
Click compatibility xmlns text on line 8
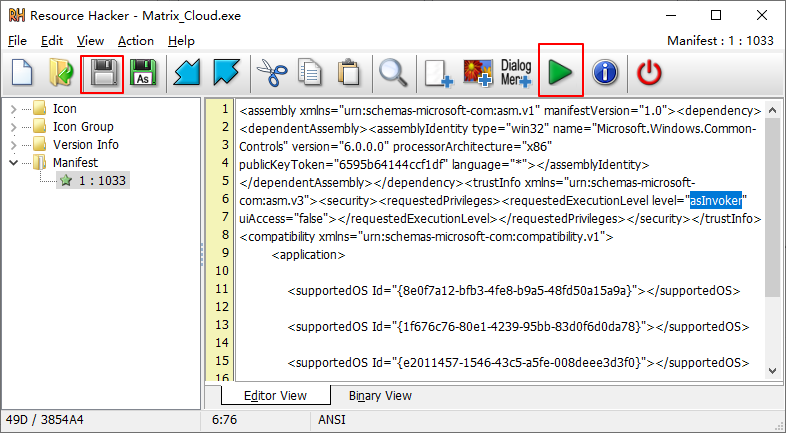426,237
